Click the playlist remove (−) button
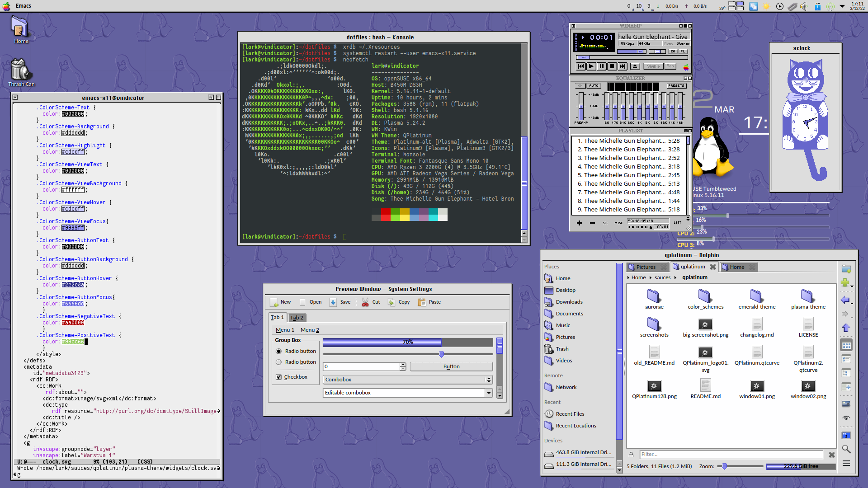The width and height of the screenshot is (868, 488). tap(592, 223)
